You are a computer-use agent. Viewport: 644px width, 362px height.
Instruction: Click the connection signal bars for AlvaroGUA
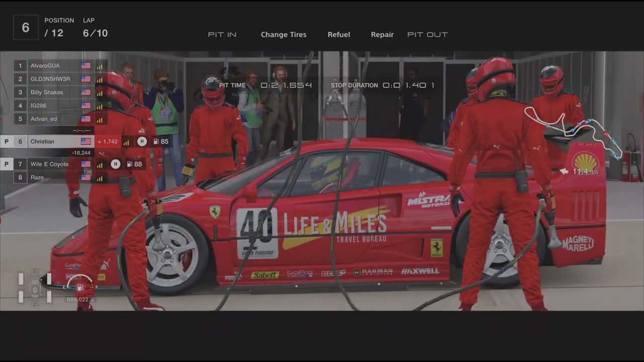click(x=99, y=66)
